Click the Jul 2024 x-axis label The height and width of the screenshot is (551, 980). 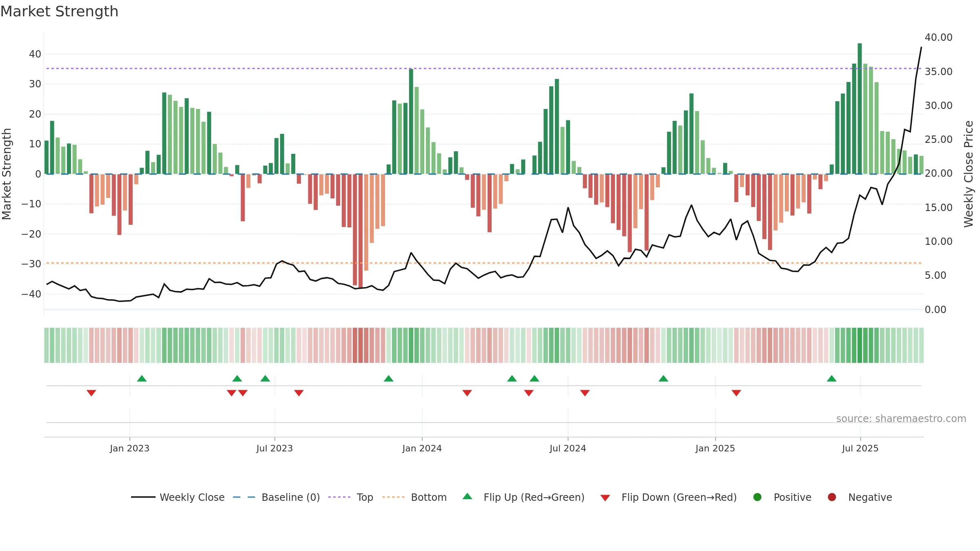pyautogui.click(x=568, y=448)
